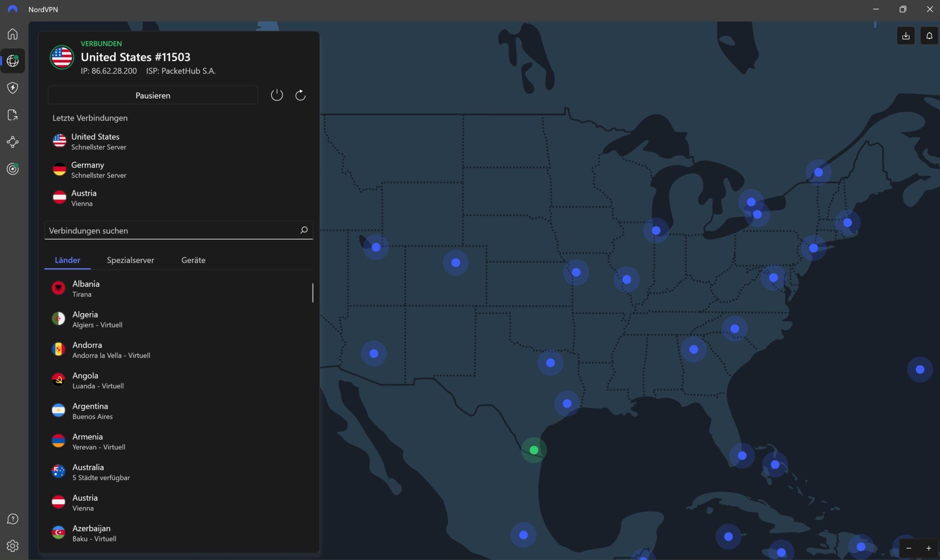940x560 pixels.
Task: Click the Argentina flag icon
Action: [58, 410]
